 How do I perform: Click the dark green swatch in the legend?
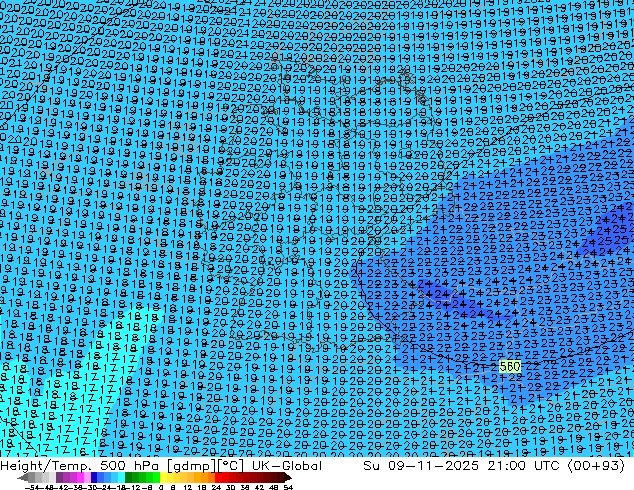[129, 478]
